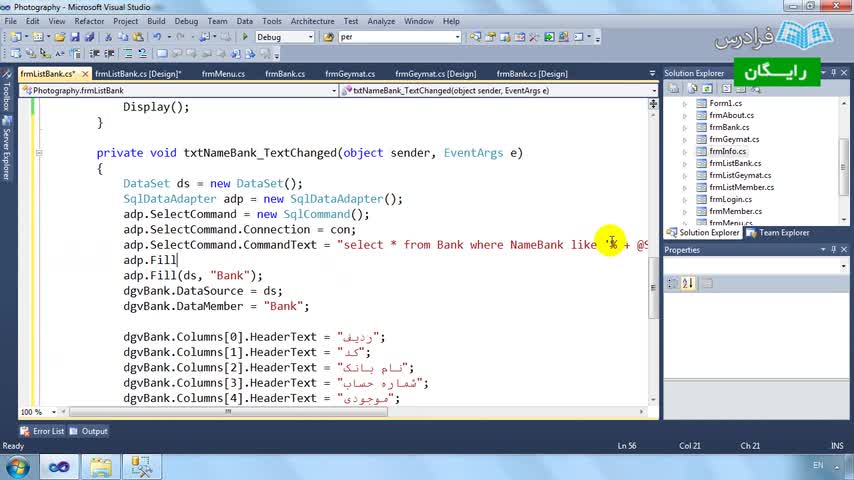854x480 pixels.
Task: Switch to the Team Explorer tab
Action: pos(778,233)
